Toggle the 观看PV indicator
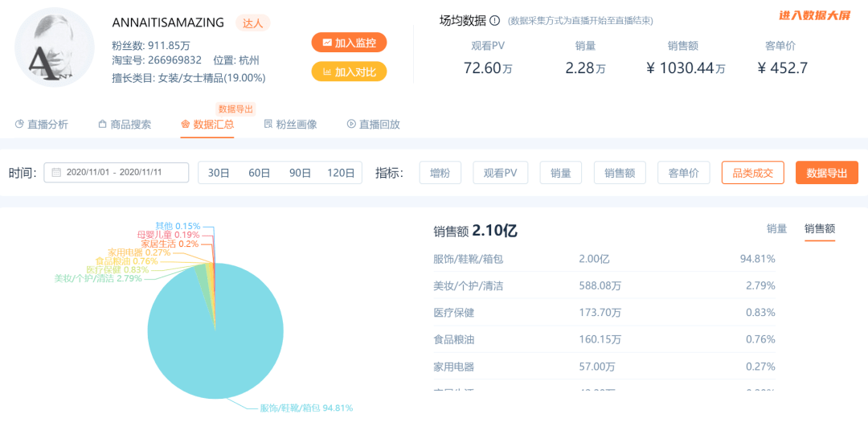The image size is (868, 447). pyautogui.click(x=501, y=173)
